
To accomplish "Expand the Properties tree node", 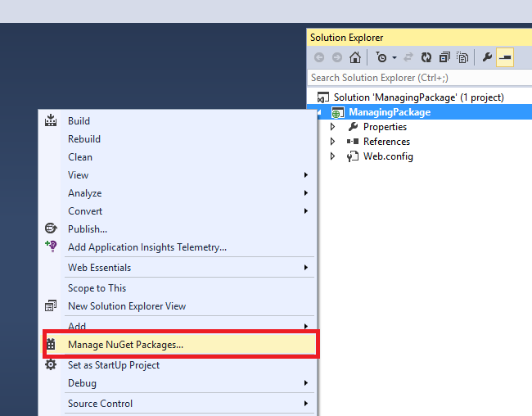I will click(332, 127).
